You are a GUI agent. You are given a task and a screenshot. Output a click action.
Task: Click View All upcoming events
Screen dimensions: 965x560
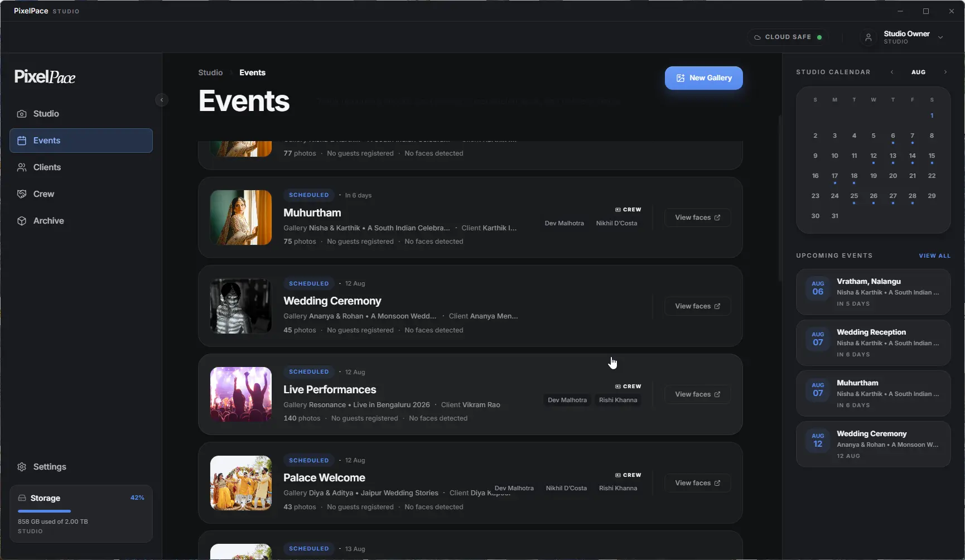tap(934, 255)
